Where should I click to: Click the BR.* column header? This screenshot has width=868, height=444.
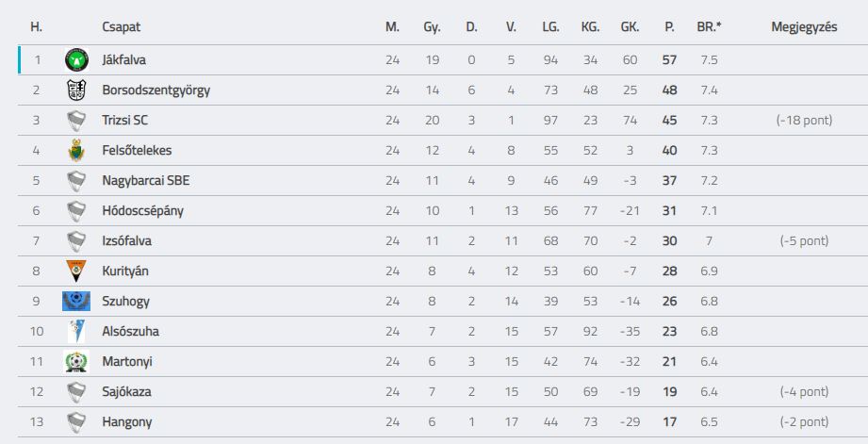pyautogui.click(x=709, y=26)
